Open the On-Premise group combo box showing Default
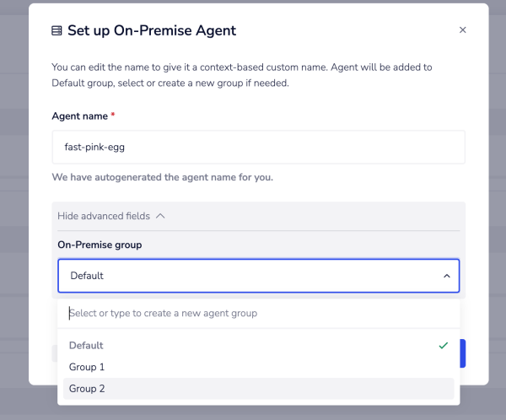Viewport: 506px width, 420px height. pyautogui.click(x=258, y=276)
